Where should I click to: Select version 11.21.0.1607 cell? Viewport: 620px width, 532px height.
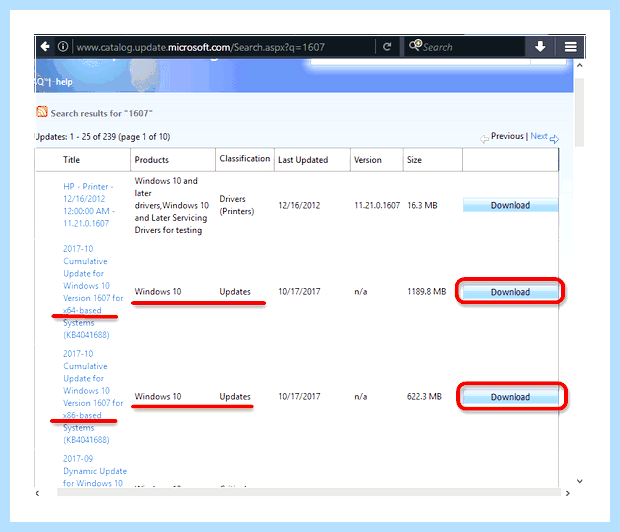pyautogui.click(x=377, y=205)
